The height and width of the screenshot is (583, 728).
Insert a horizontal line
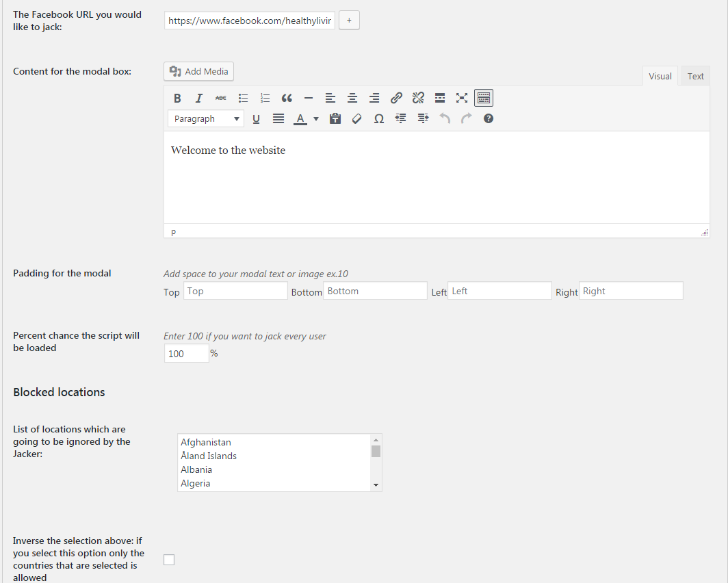click(x=309, y=98)
